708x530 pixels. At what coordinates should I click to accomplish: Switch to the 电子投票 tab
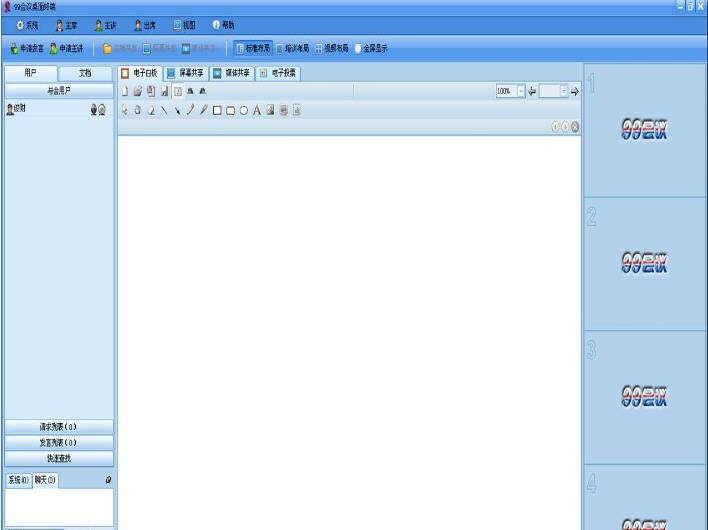(278, 73)
